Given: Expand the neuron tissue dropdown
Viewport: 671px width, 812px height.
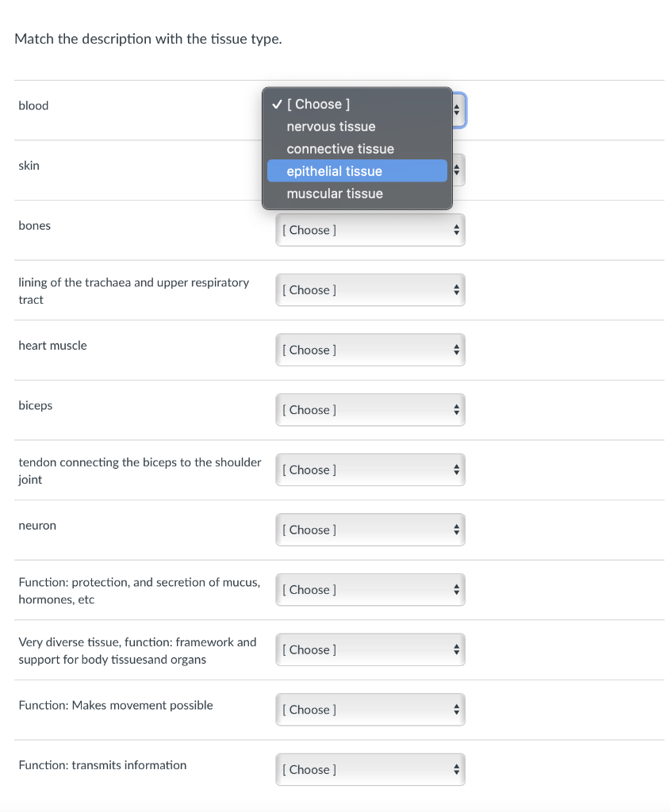Looking at the screenshot, I should (370, 530).
